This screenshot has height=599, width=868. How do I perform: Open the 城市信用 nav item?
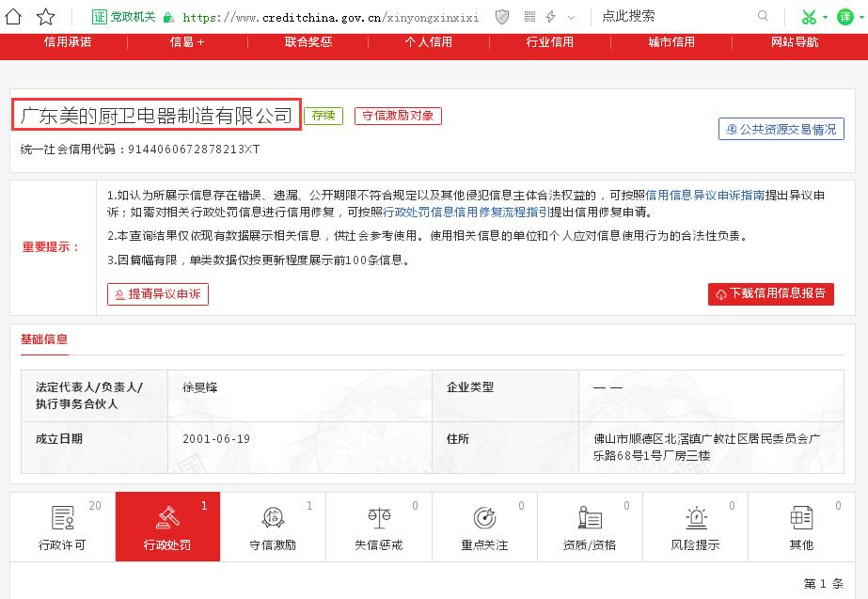pos(671,42)
